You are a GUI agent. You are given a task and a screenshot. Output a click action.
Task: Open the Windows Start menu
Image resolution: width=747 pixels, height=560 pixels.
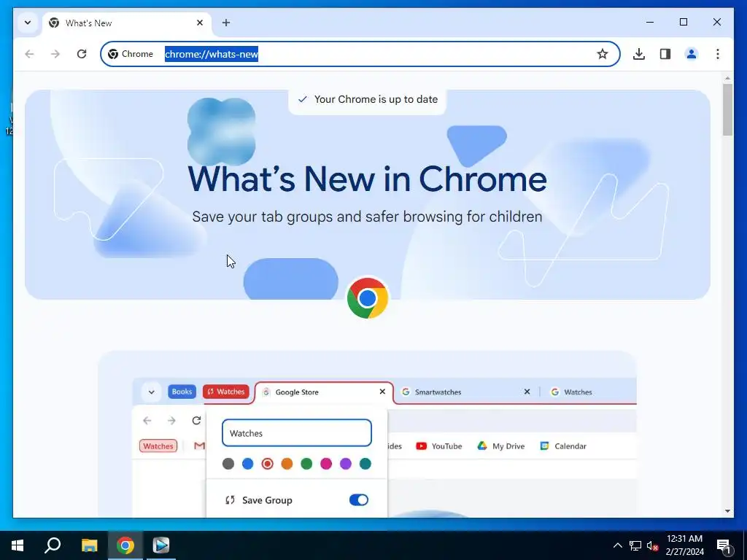pos(18,545)
